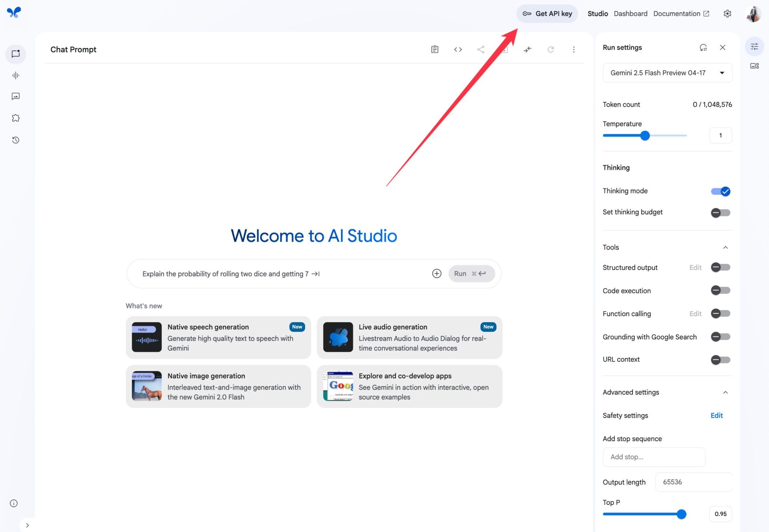Enable the Set thinking budget toggle

[x=721, y=213]
